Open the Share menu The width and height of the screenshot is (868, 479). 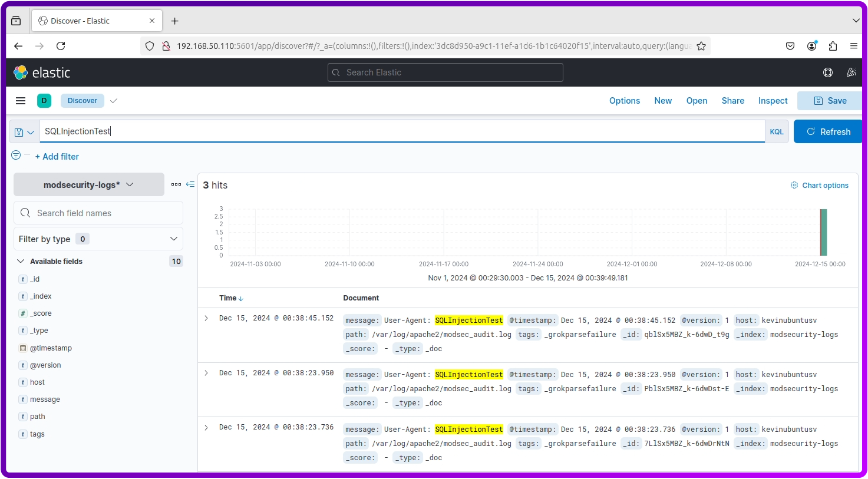point(733,101)
